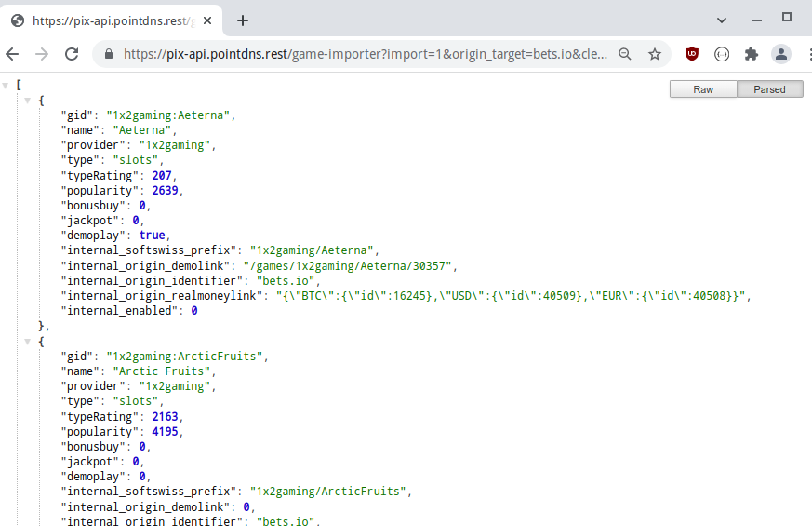
Task: Collapse the Arctic Fruits JSON object
Action: (28, 342)
